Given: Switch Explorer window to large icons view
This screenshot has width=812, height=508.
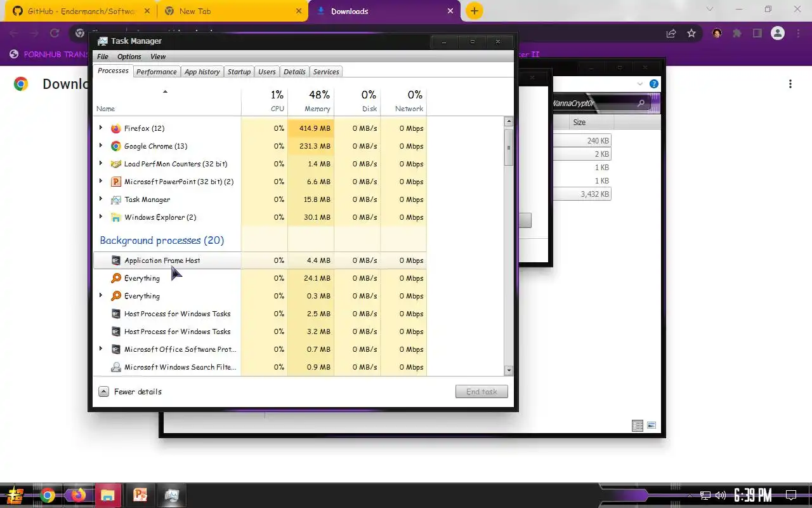Looking at the screenshot, I should (652, 425).
